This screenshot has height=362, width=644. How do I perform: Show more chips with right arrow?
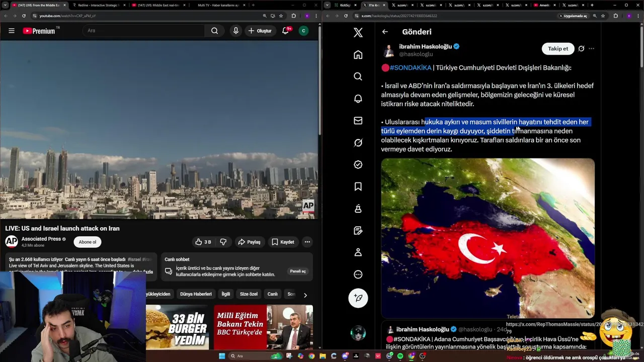point(305,295)
